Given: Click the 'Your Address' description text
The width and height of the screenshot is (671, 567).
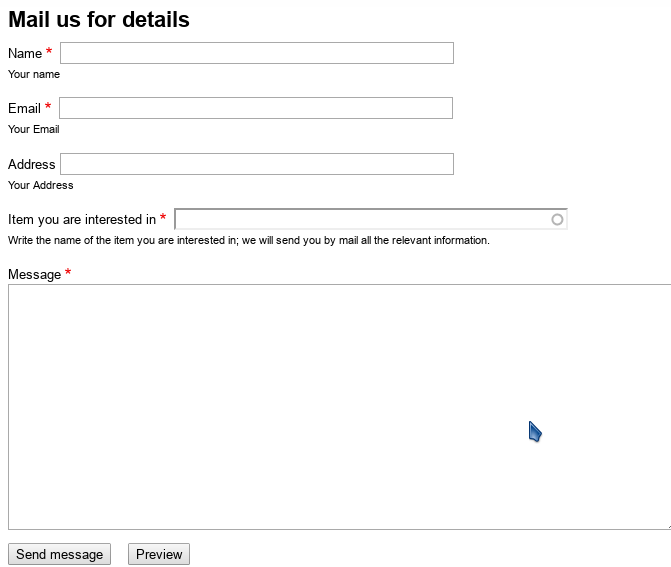Looking at the screenshot, I should [41, 185].
